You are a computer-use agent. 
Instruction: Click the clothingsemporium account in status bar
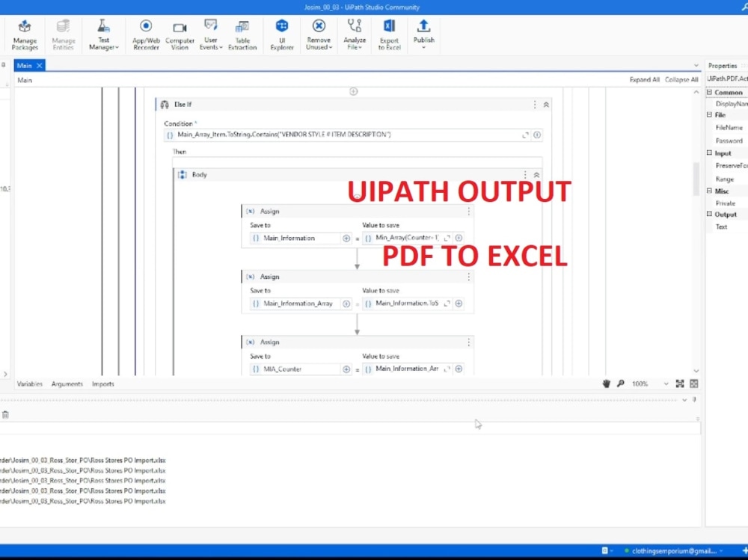(675, 551)
